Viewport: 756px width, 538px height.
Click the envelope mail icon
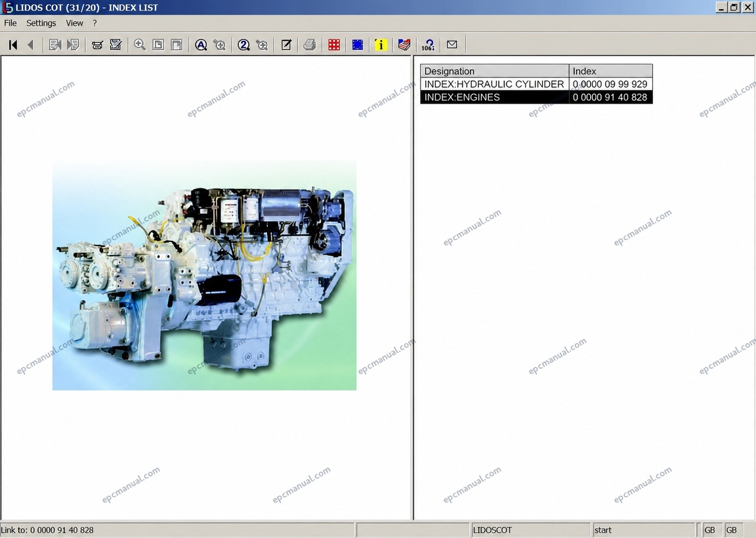[451, 45]
